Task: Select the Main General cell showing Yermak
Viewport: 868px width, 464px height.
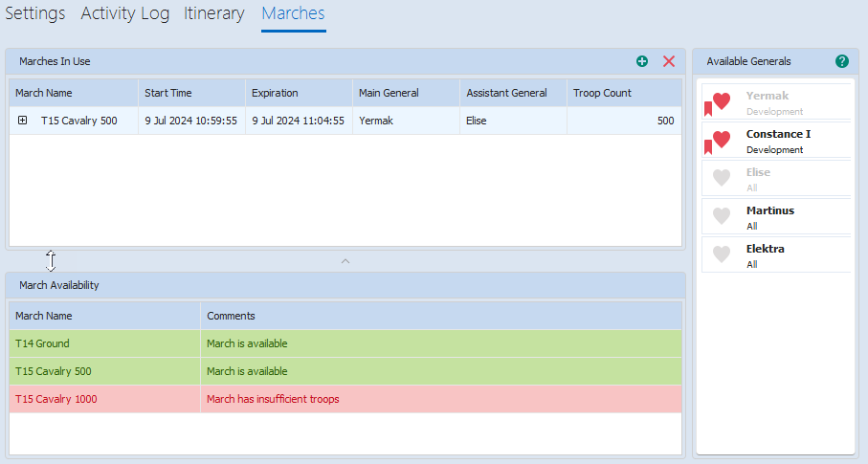Action: [x=375, y=121]
